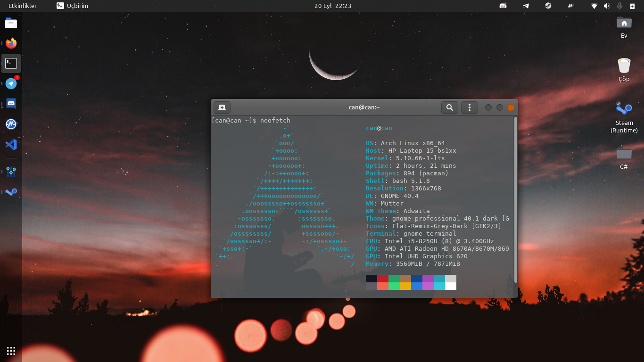Click the Steam tray icon in top bar
Screen dimensions: 644x362
548,6
